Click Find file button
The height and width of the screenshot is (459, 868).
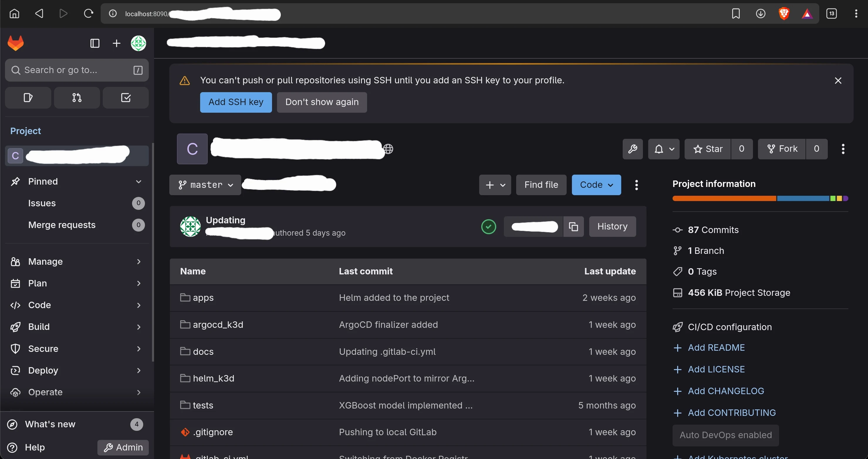pos(541,185)
